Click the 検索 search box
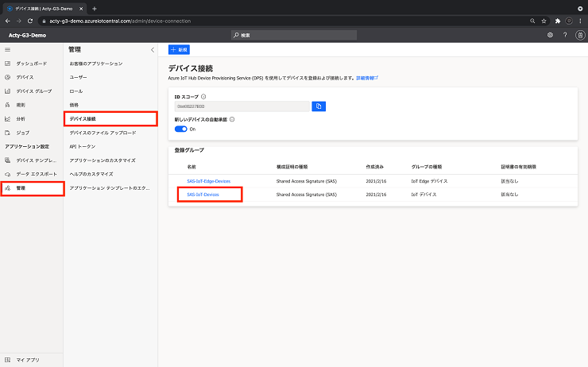Screen dimensions: 588x367 coord(294,35)
